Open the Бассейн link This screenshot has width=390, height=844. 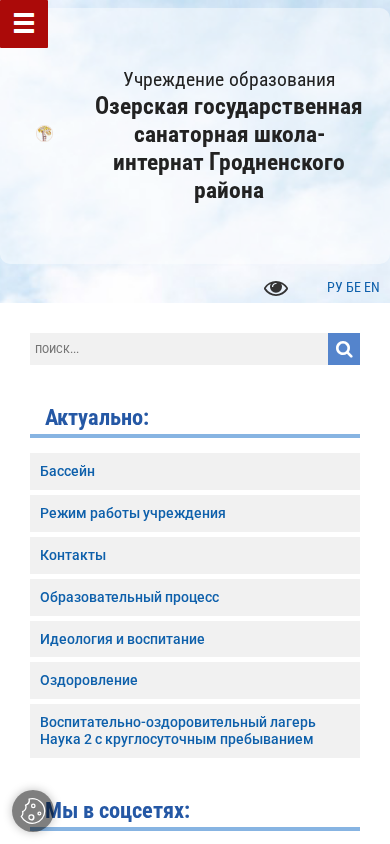(x=195, y=472)
